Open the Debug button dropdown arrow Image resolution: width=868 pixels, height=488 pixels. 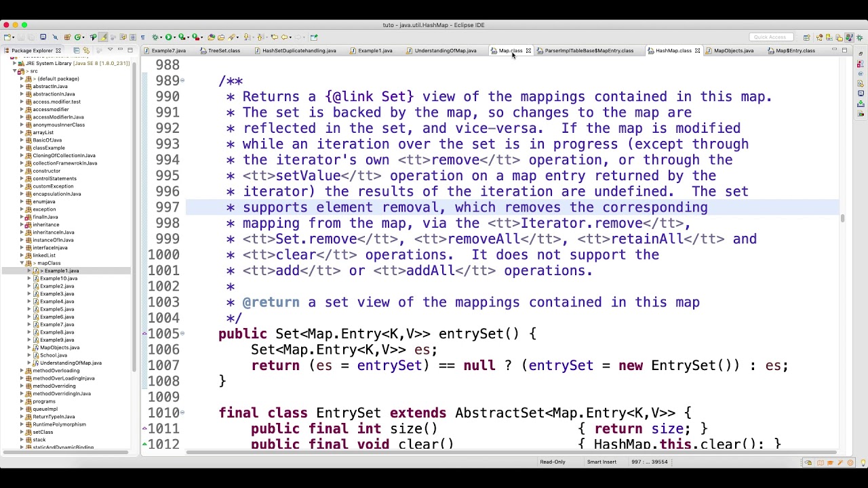point(161,37)
